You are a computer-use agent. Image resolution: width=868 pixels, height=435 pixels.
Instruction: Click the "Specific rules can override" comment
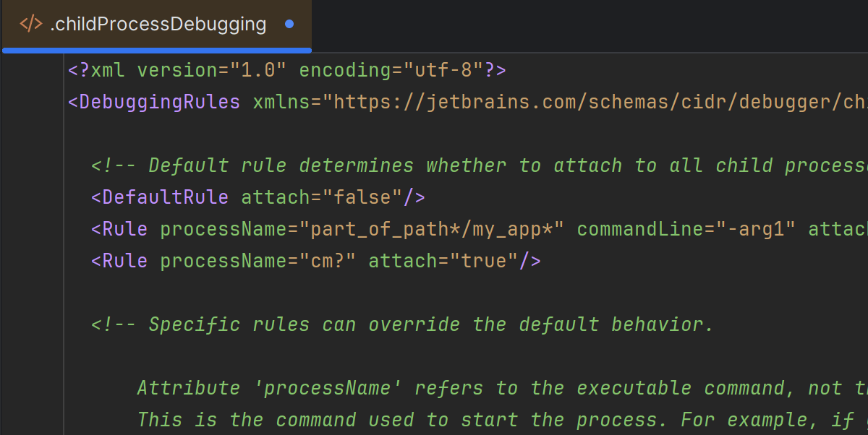click(x=402, y=324)
